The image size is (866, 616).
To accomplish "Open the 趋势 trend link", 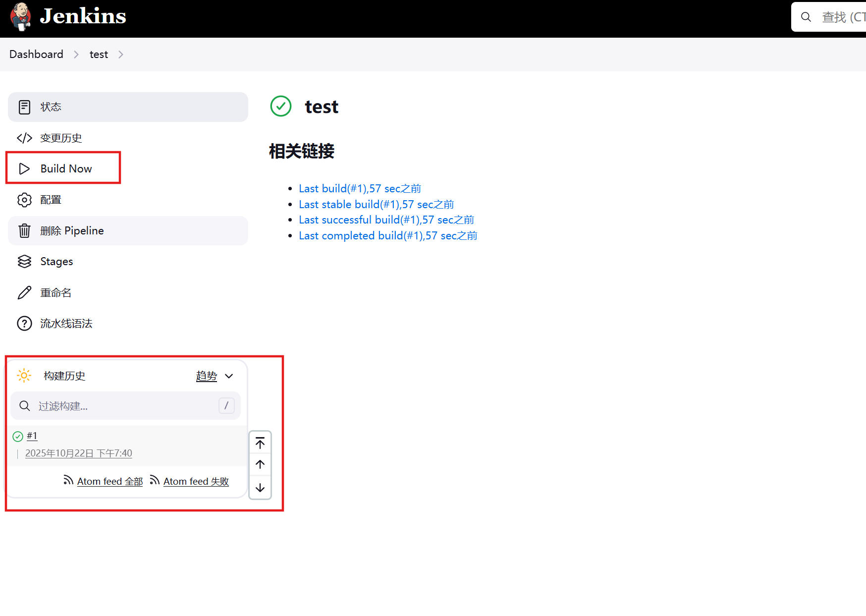I will point(207,376).
